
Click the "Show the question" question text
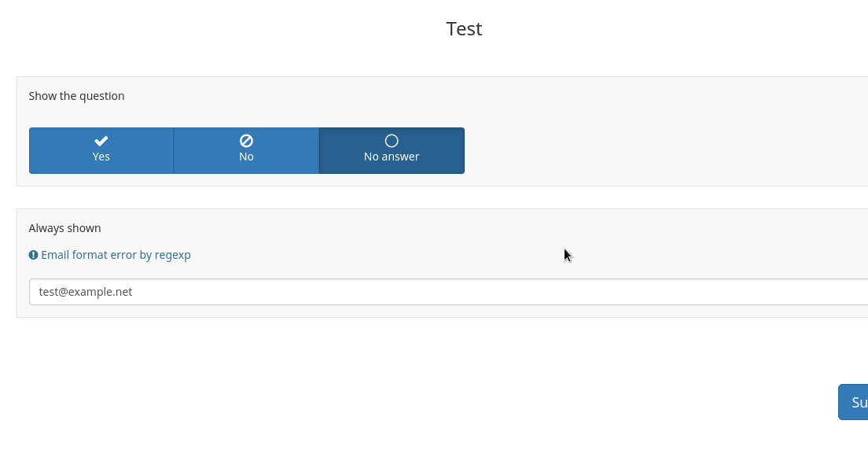[76, 96]
